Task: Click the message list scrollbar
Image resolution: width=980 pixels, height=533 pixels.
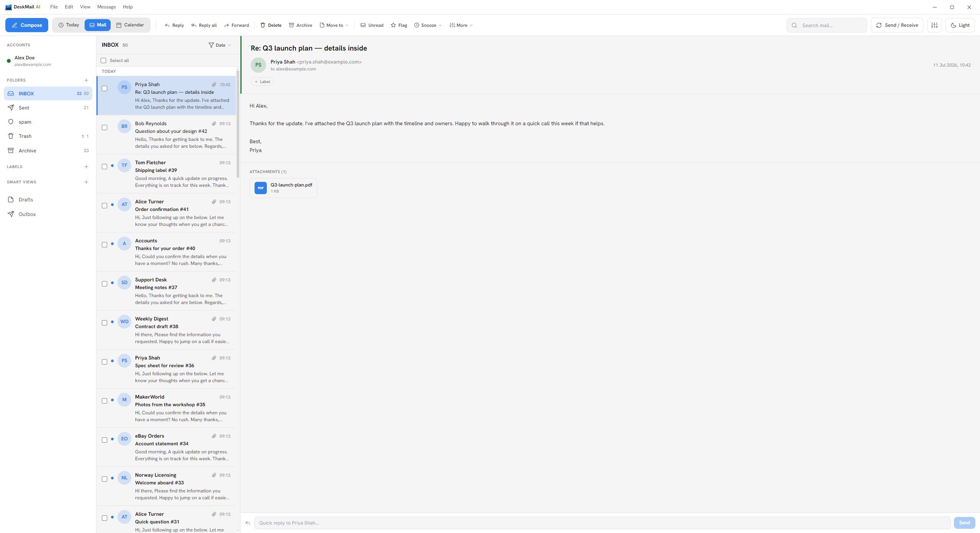Action: pos(238,124)
